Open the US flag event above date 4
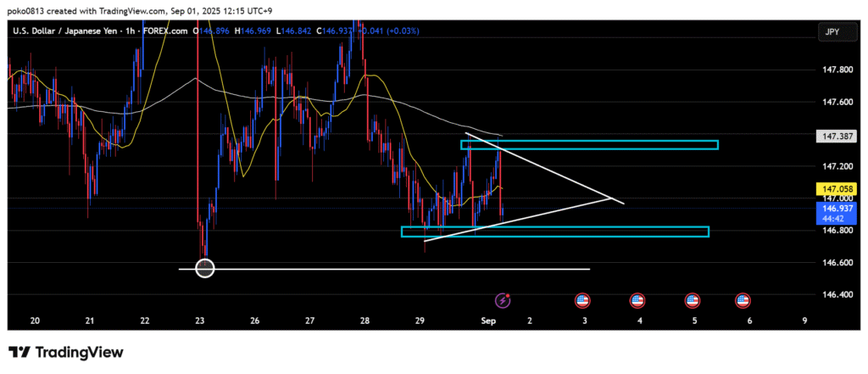 (x=637, y=300)
